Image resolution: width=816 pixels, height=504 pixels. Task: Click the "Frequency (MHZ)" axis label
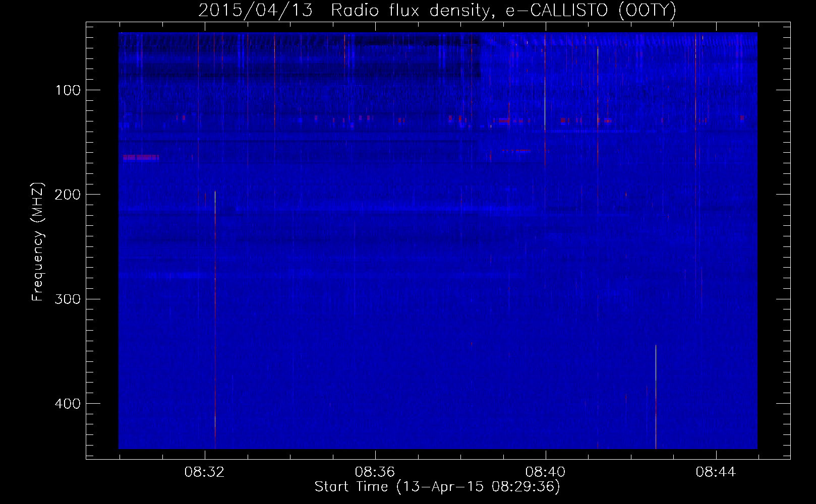pos(38,242)
